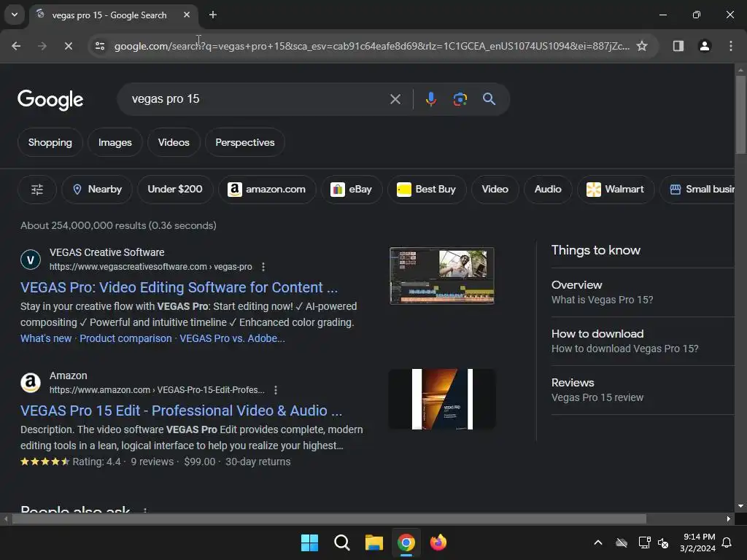Screen dimensions: 747x560
Task: Open the What's new sitelink
Action: 46,338
